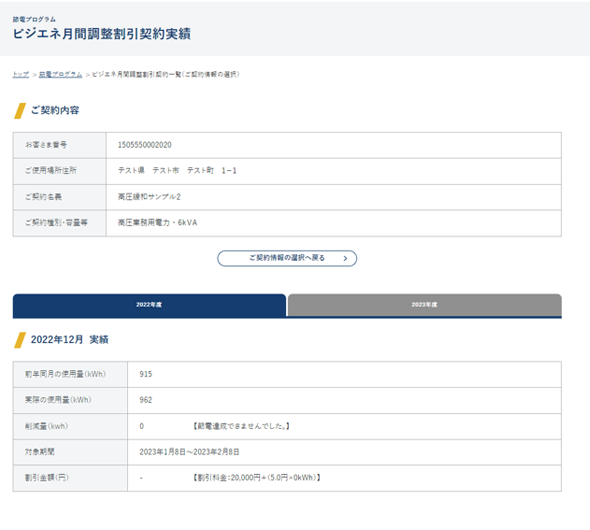Click the chevron arrow in the back button
This screenshot has width=590, height=530.
click(345, 258)
